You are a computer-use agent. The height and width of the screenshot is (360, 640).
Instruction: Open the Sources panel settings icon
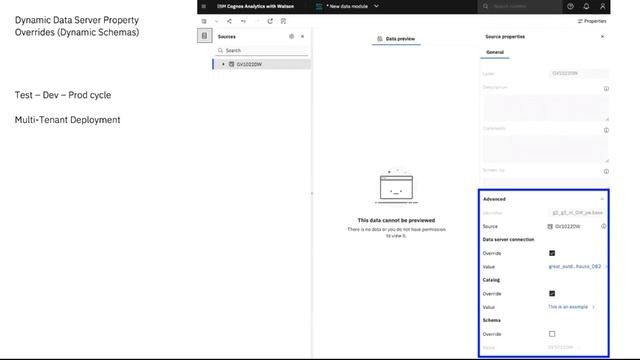pyautogui.click(x=291, y=36)
